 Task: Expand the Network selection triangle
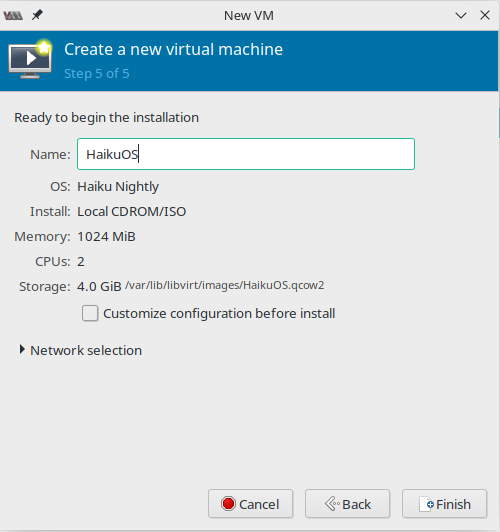point(22,350)
